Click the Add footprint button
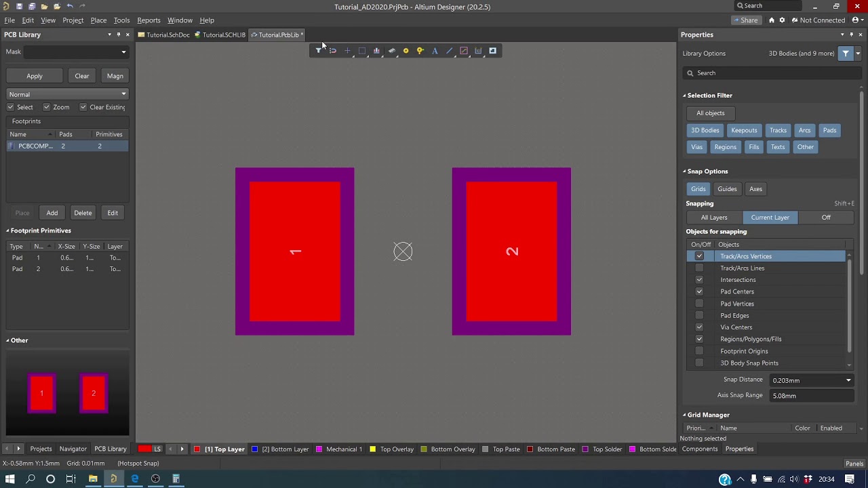This screenshot has height=488, width=868. coord(52,213)
